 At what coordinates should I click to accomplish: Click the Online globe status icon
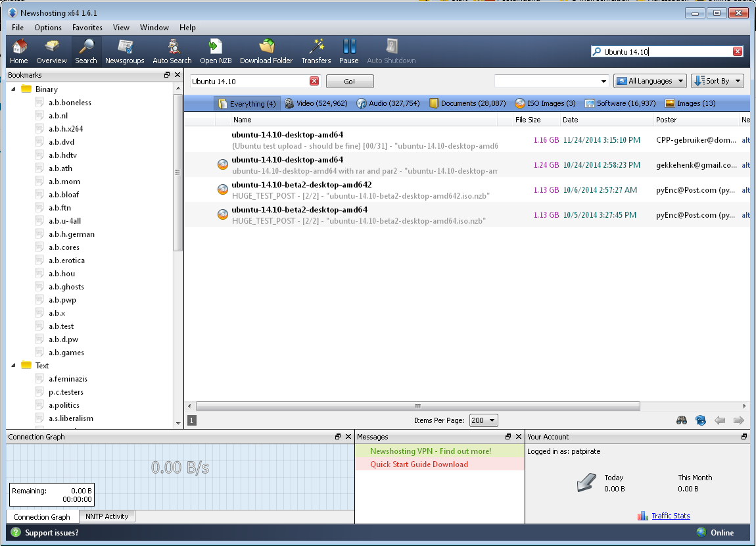pos(701,532)
